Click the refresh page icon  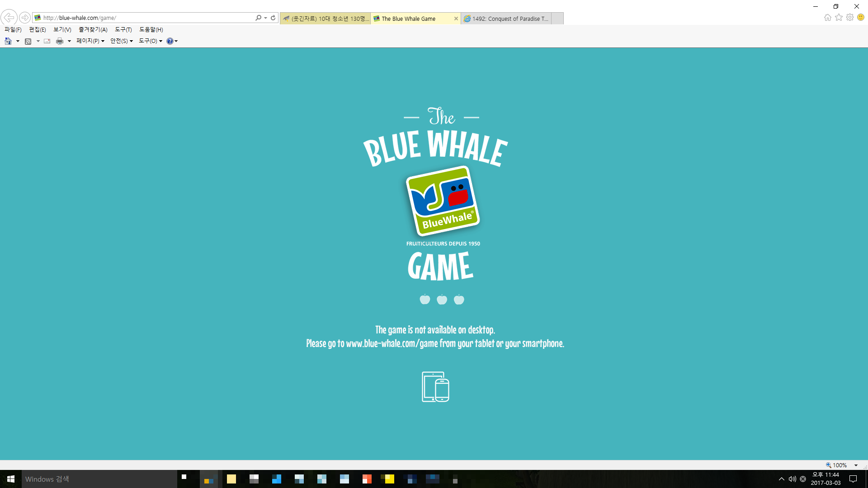(273, 18)
